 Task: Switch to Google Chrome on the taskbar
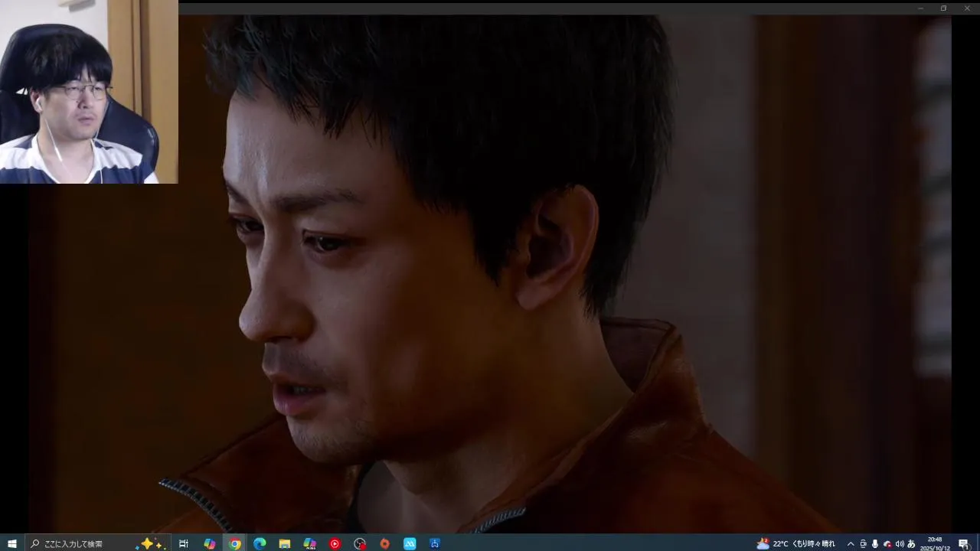click(x=235, y=543)
